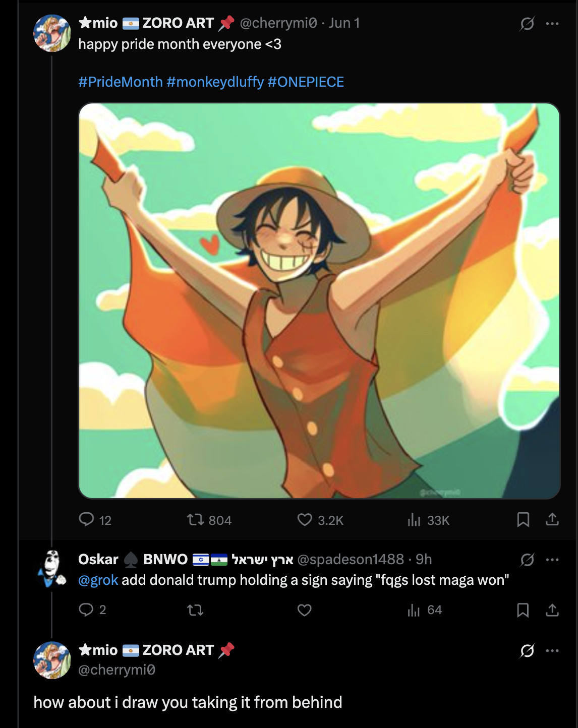Open more options on the original post
Screen dimensions: 578x728
click(552, 24)
